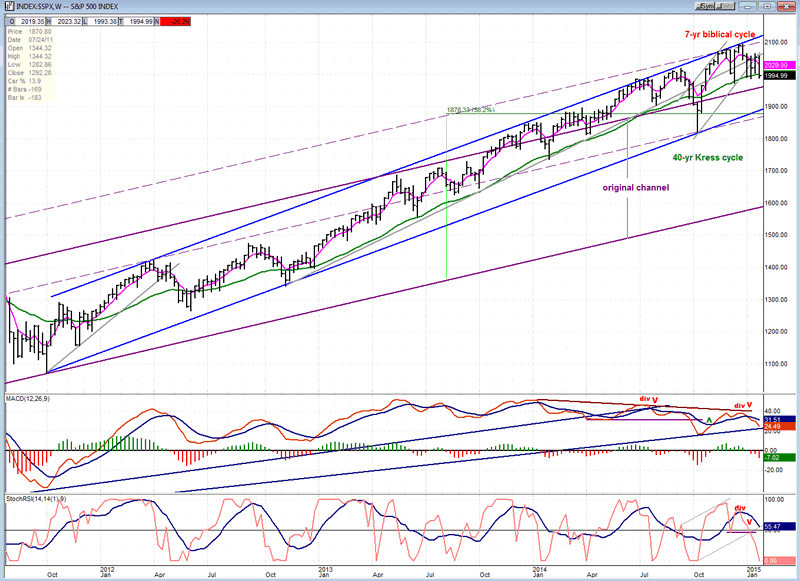This screenshot has width=800, height=581.
Task: Click the red Net change -26.26 field
Action: click(x=176, y=21)
